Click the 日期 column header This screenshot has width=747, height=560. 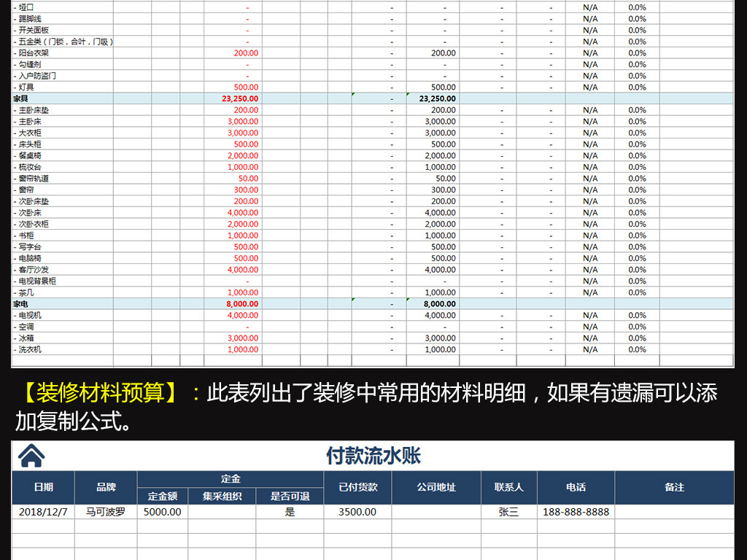(43, 487)
